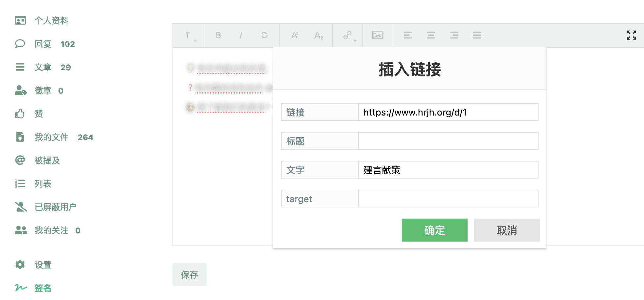Open the 设置 settings page
This screenshot has width=644, height=300.
[43, 265]
